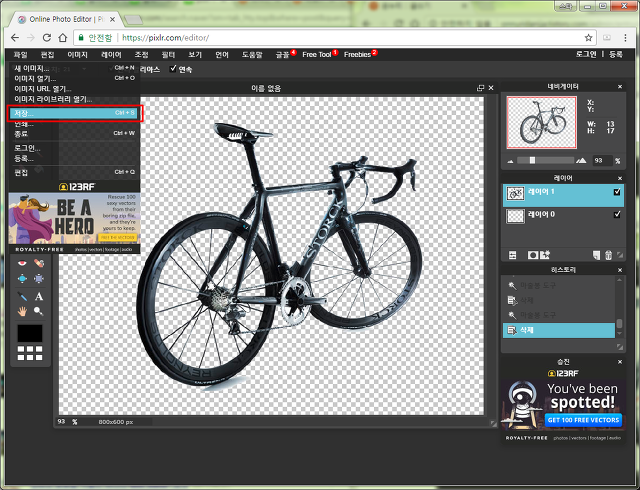Choose 이미지 라이브러리 열기... menu entry
This screenshot has width=640, height=490.
[x=74, y=99]
